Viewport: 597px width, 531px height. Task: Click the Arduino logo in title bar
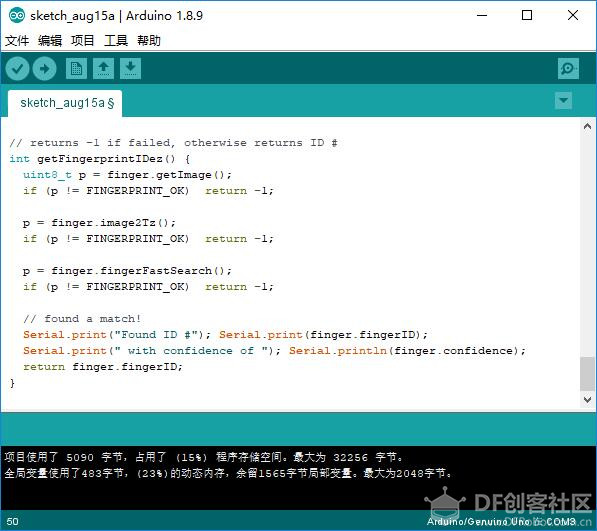(x=17, y=16)
